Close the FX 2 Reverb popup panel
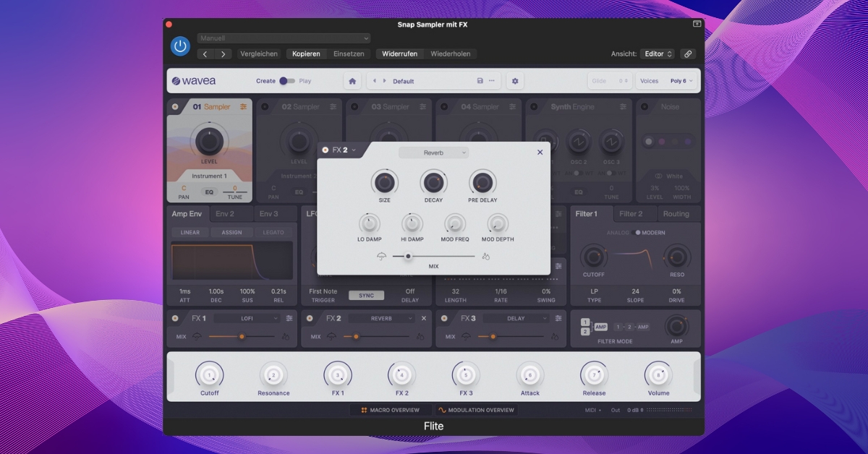 [540, 153]
